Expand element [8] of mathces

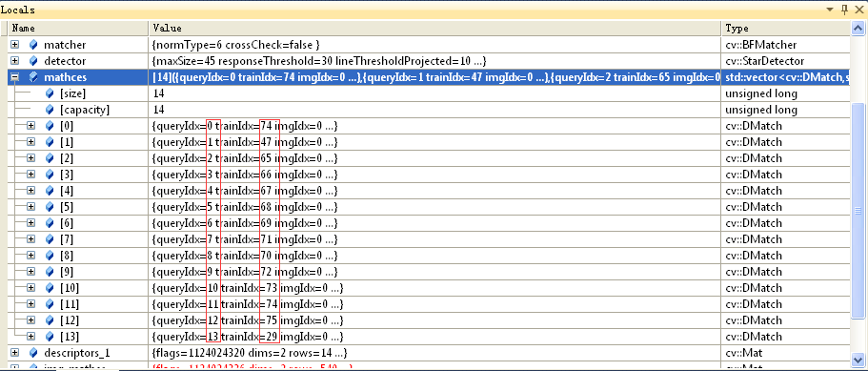(31, 256)
